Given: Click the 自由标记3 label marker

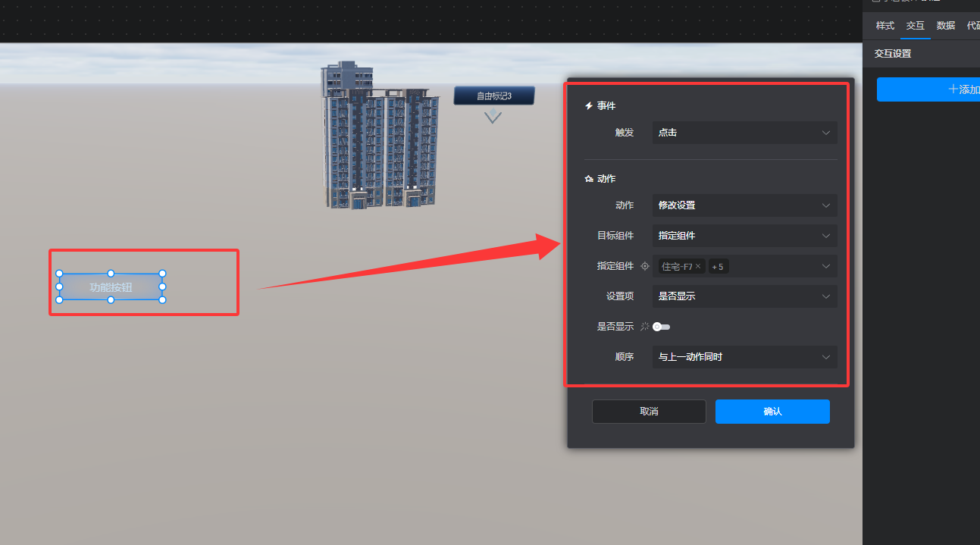Looking at the screenshot, I should 494,96.
